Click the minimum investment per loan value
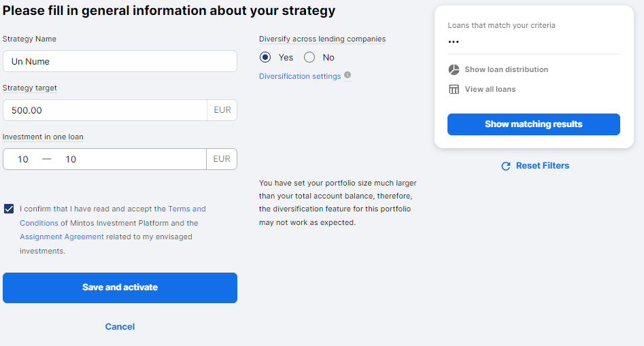This screenshot has height=346, width=644. tap(23, 159)
